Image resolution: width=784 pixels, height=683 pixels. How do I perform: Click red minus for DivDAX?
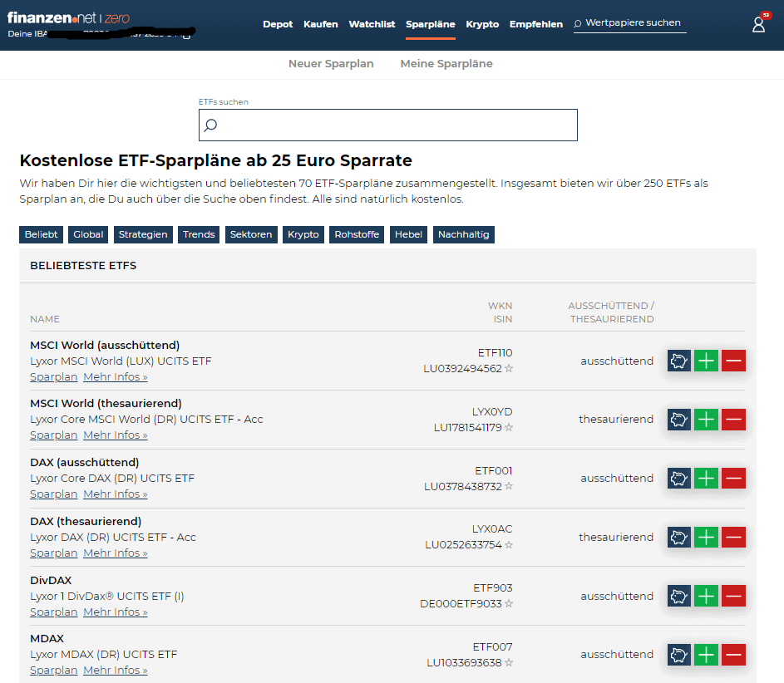click(x=733, y=596)
